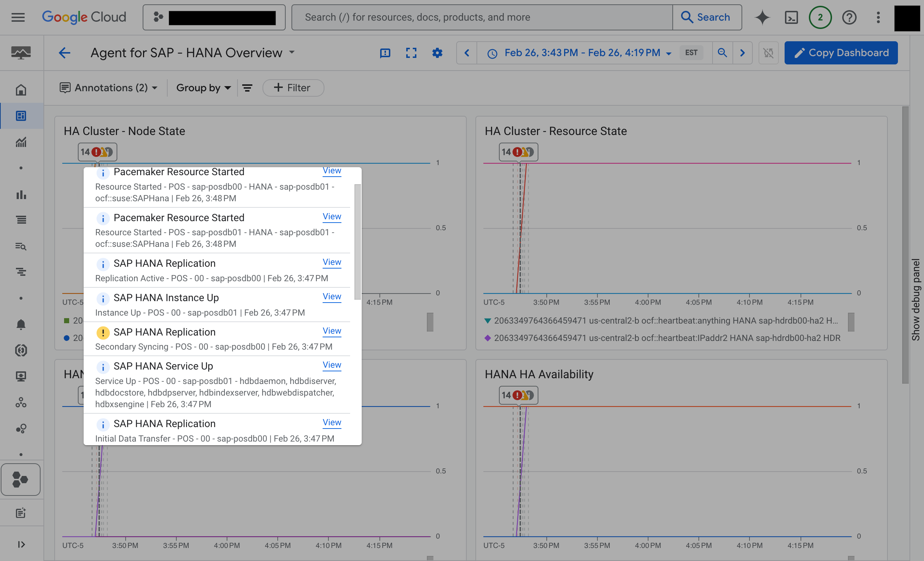Click the zoom/search magnifier icon

(x=722, y=53)
